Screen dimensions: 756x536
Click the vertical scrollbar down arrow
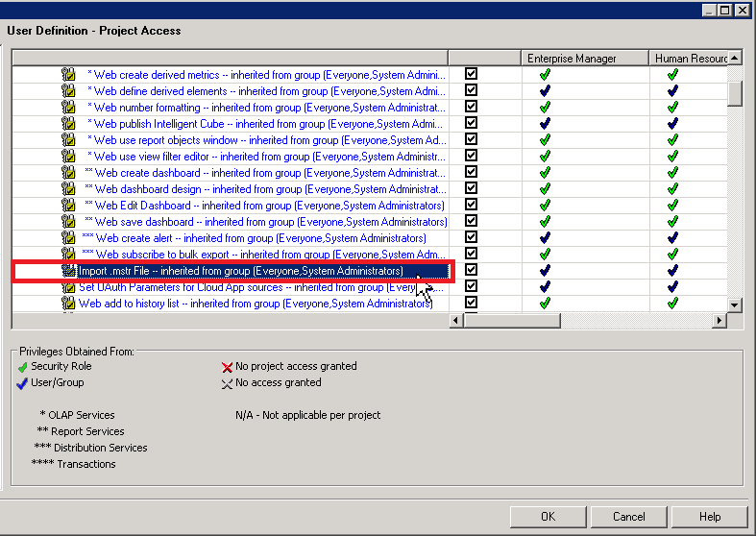tap(734, 305)
